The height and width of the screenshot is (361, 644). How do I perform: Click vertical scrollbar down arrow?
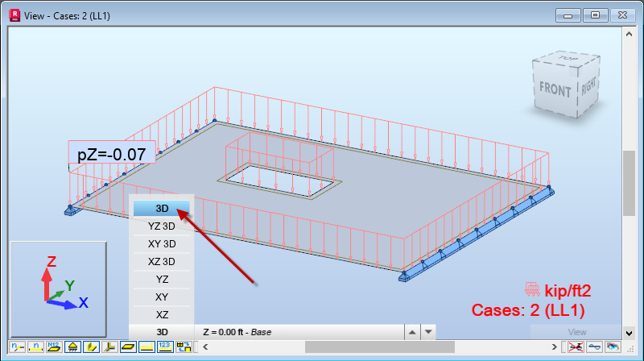click(629, 333)
